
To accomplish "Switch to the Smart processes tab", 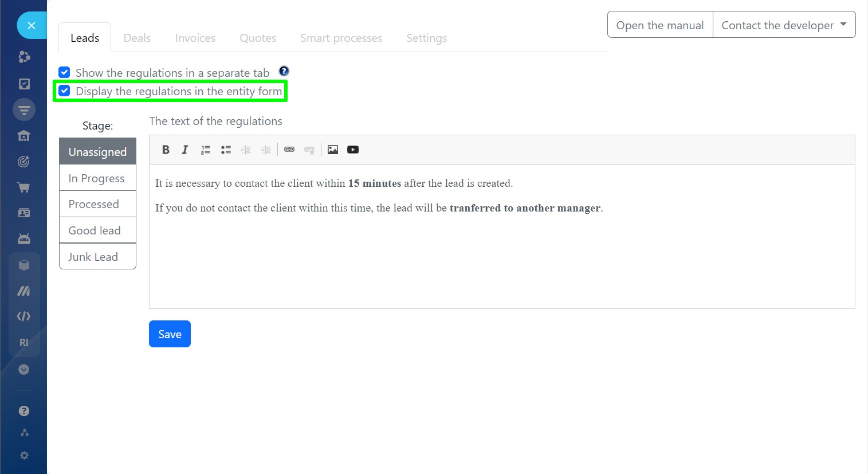I will (341, 38).
